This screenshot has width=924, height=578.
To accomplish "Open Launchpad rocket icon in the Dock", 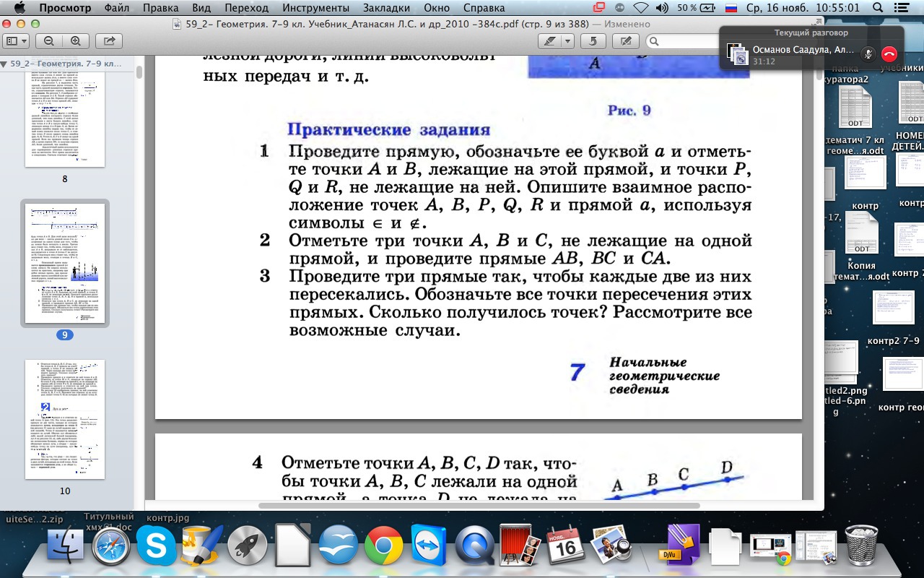I will (248, 546).
